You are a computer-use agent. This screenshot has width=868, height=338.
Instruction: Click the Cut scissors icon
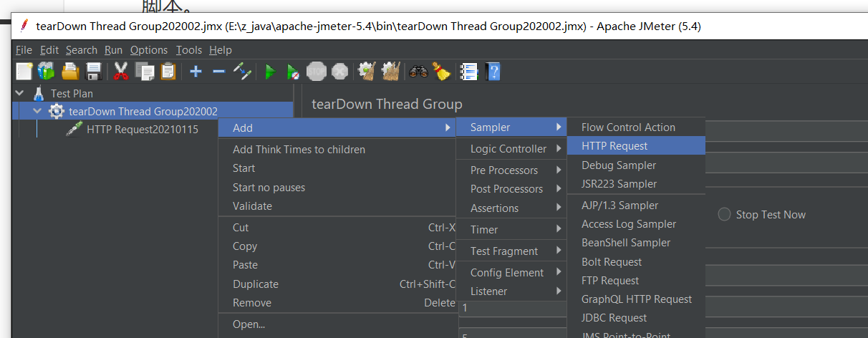point(121,71)
